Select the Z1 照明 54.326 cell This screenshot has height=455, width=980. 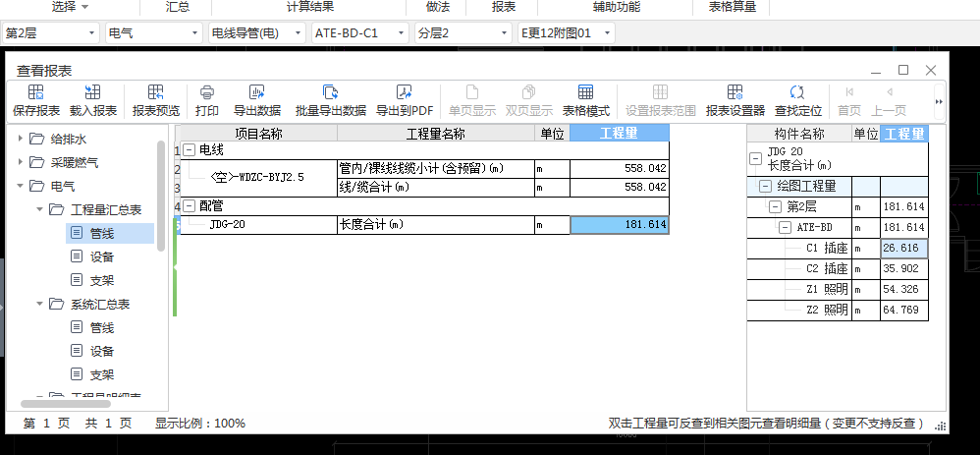click(904, 290)
